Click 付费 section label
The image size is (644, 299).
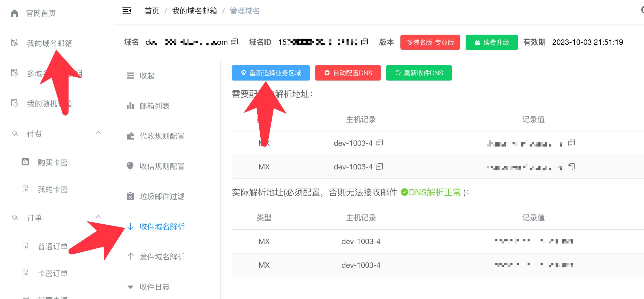coord(34,134)
